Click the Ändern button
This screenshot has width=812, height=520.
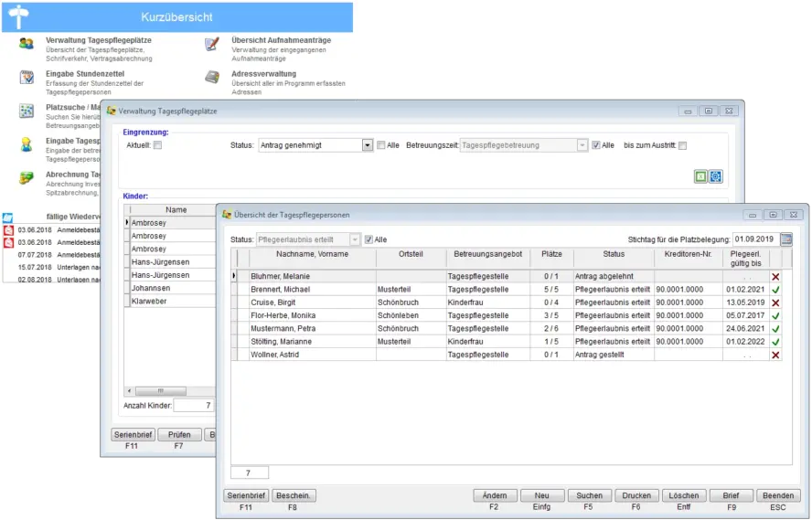(495, 495)
